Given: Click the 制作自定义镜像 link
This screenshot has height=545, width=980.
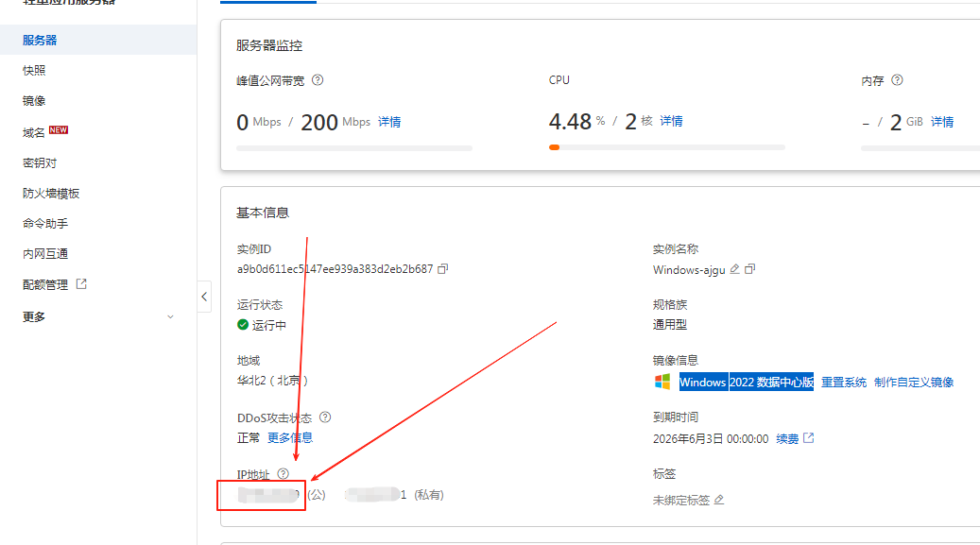Looking at the screenshot, I should click(x=914, y=382).
